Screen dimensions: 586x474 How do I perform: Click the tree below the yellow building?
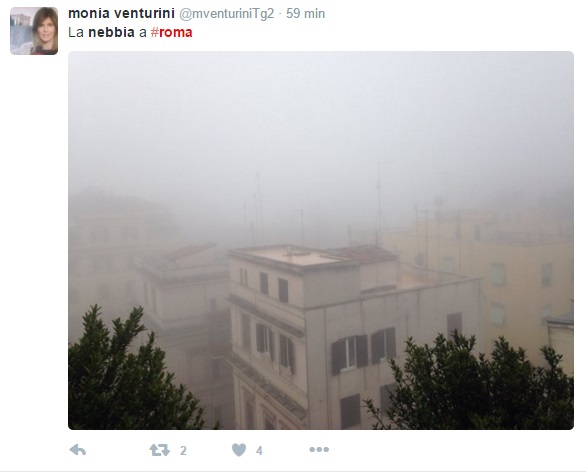(x=471, y=385)
